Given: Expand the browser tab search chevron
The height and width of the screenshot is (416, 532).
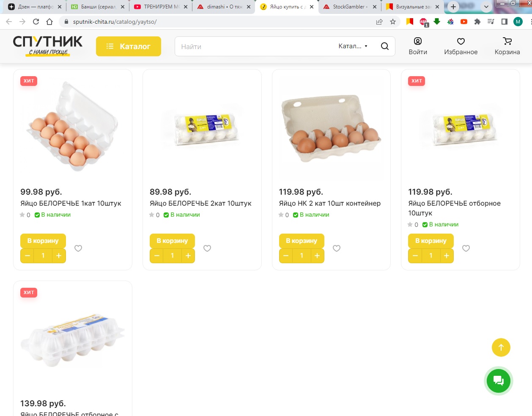Looking at the screenshot, I should point(486,7).
